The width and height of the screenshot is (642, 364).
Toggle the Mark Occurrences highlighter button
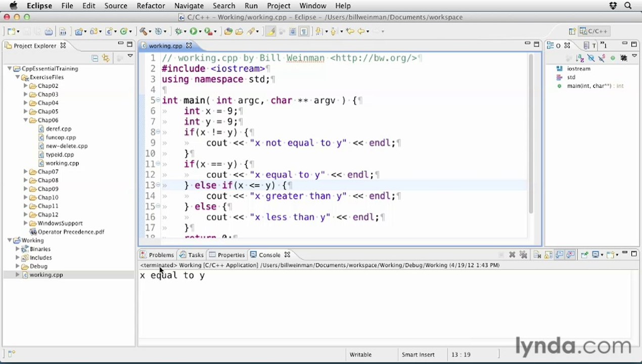(x=271, y=31)
